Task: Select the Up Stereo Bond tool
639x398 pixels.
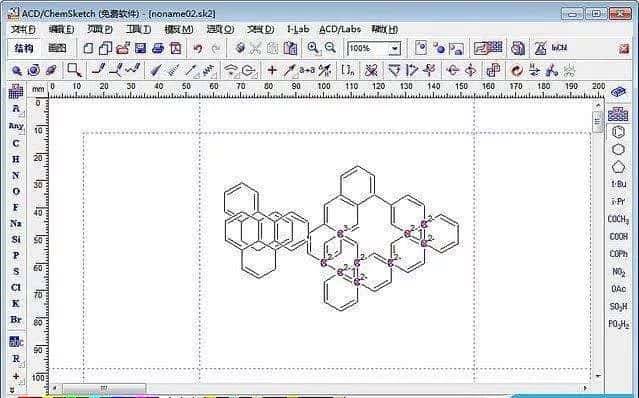Action: pyautogui.click(x=155, y=71)
